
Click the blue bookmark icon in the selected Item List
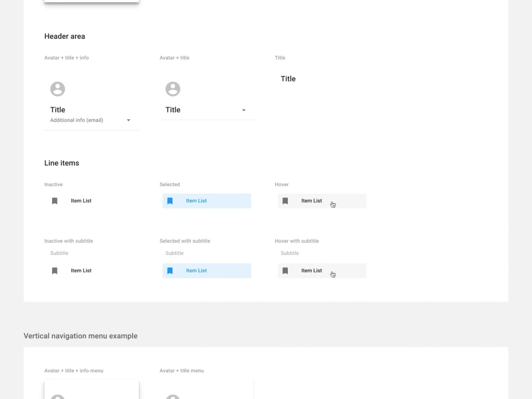170,201
